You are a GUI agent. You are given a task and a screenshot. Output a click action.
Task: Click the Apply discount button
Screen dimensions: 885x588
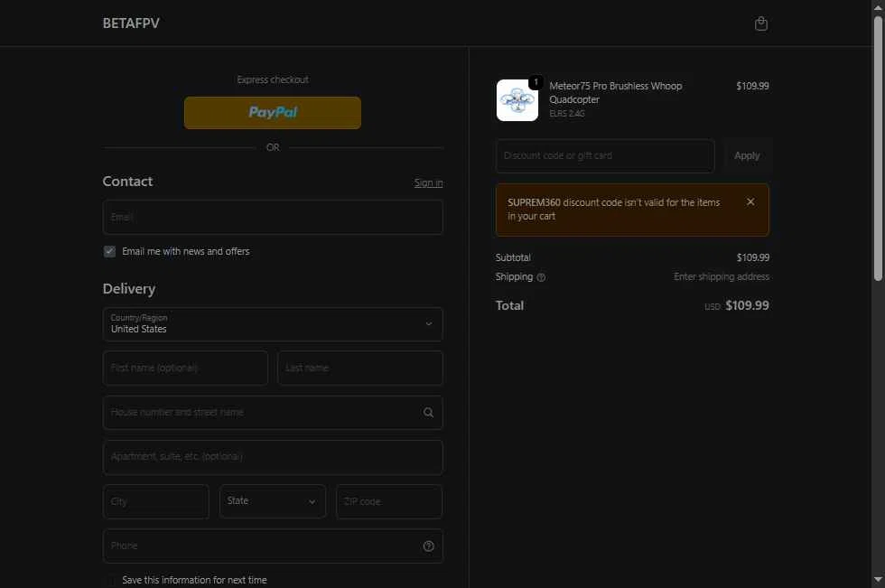(x=747, y=155)
